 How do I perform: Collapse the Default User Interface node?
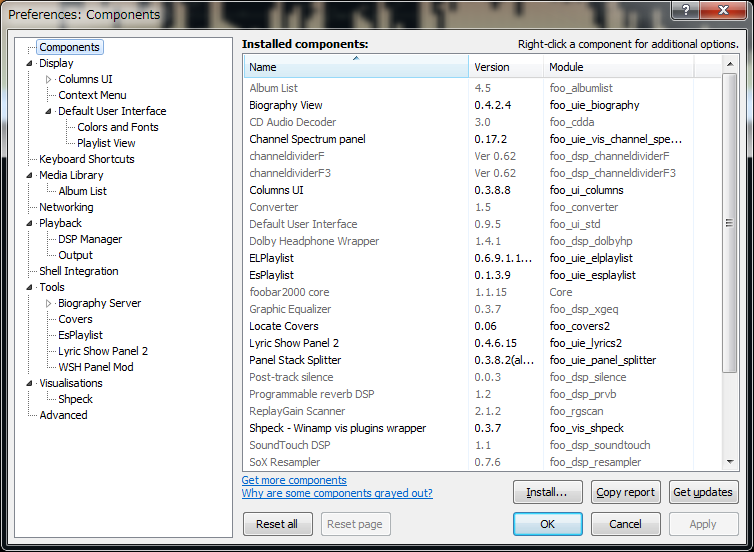49,111
